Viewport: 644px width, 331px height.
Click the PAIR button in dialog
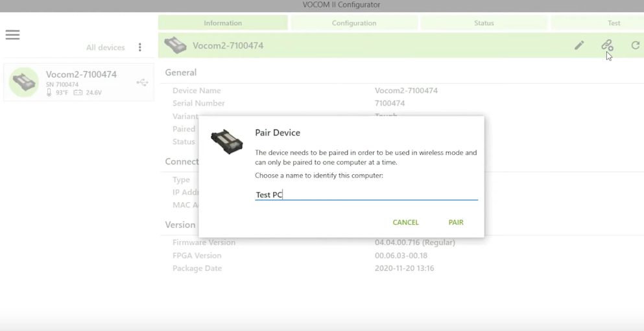coord(456,222)
